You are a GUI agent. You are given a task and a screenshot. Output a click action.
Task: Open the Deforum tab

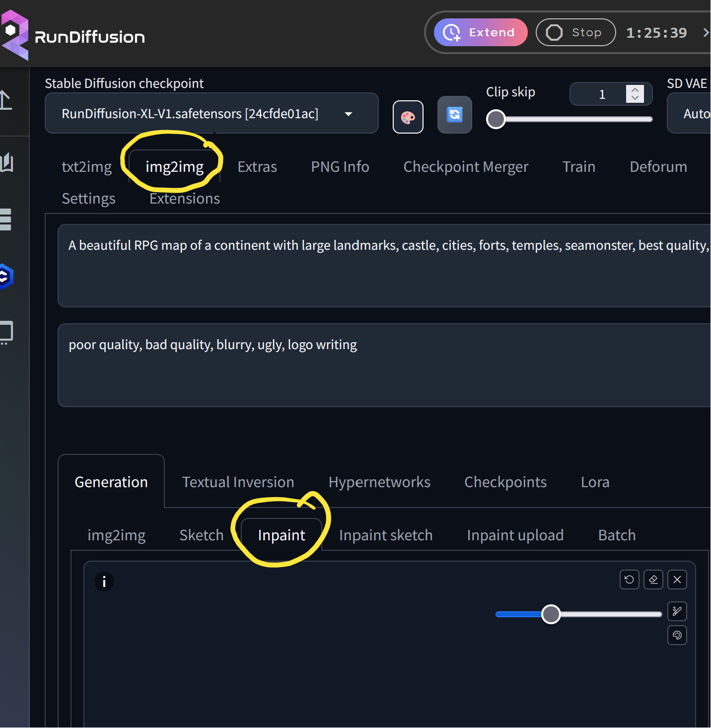658,166
